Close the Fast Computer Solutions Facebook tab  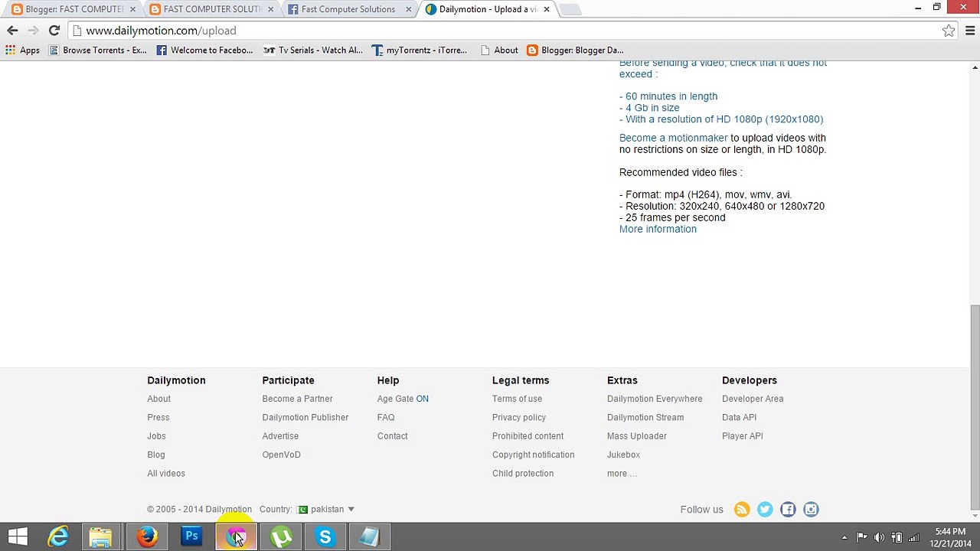408,9
